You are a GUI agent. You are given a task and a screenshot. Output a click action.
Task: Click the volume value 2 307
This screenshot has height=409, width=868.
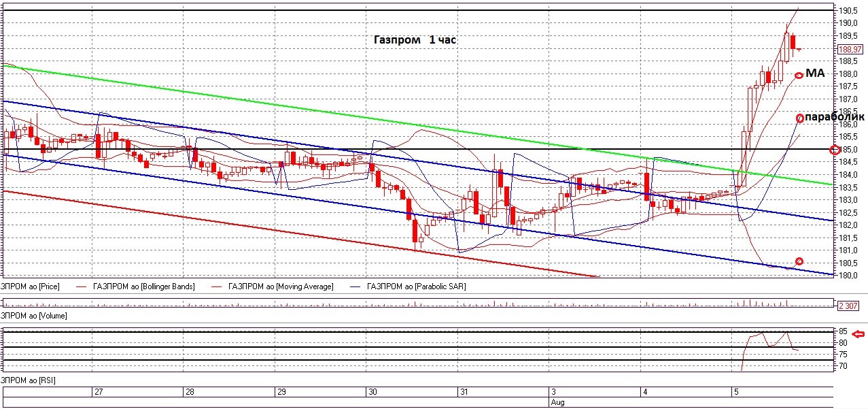(x=847, y=306)
